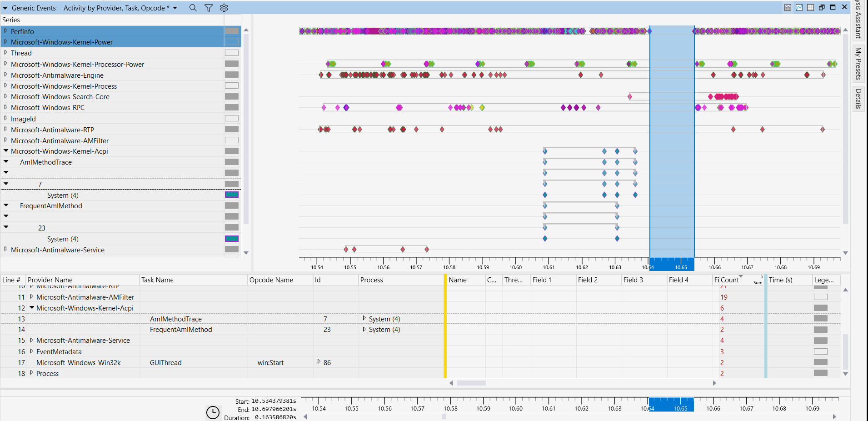The width and height of the screenshot is (868, 421).
Task: Enable the Thread series legend box
Action: click(232, 53)
